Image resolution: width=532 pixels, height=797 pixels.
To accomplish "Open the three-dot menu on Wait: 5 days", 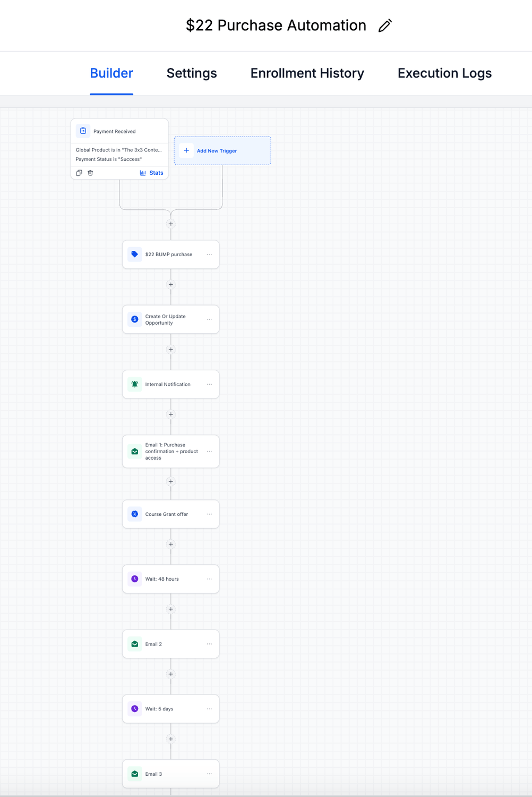I will (209, 709).
